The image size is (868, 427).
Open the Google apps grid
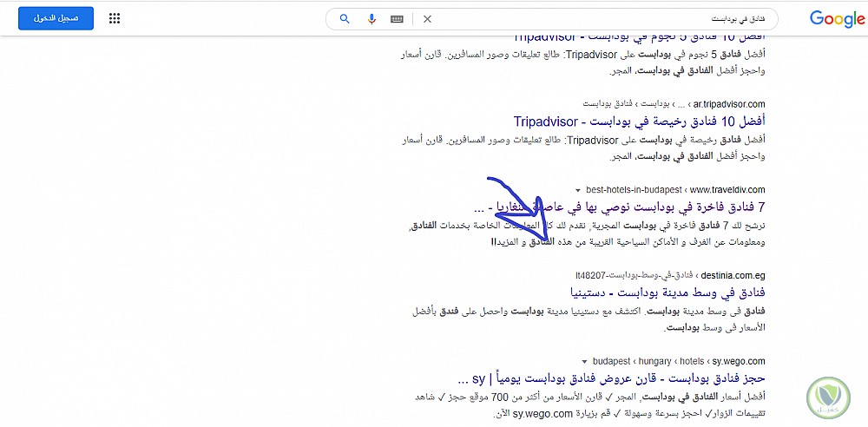click(x=115, y=18)
